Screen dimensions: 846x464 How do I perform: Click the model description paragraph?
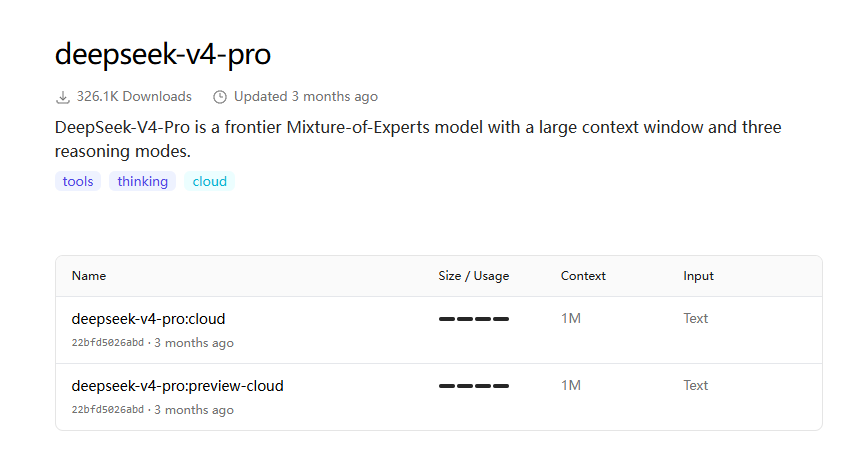pyautogui.click(x=418, y=139)
